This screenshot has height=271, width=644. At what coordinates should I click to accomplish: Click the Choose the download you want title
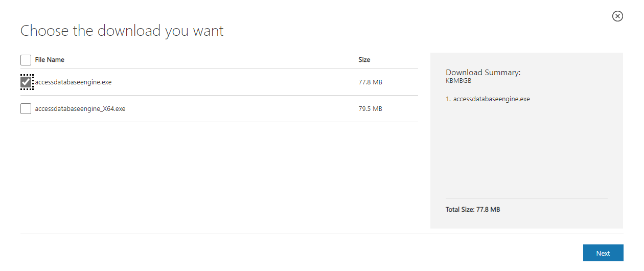tap(122, 31)
